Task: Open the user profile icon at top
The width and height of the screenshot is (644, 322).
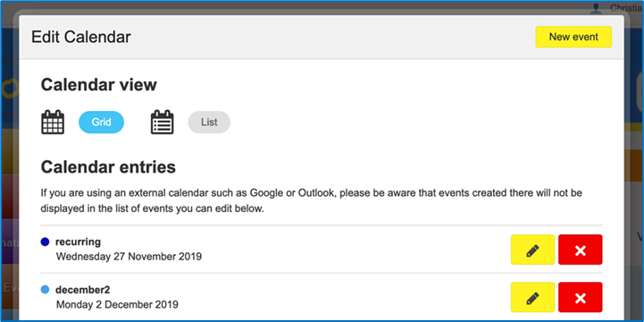Action: click(596, 8)
